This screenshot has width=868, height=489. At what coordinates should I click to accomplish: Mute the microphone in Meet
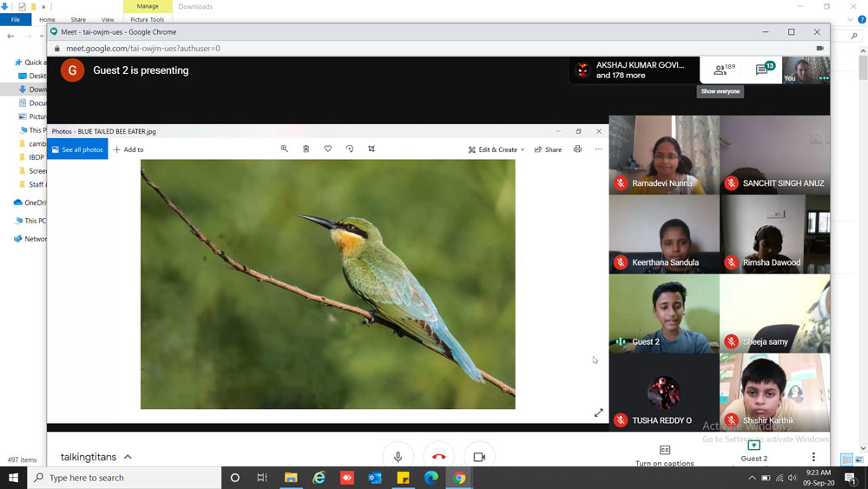pyautogui.click(x=398, y=457)
